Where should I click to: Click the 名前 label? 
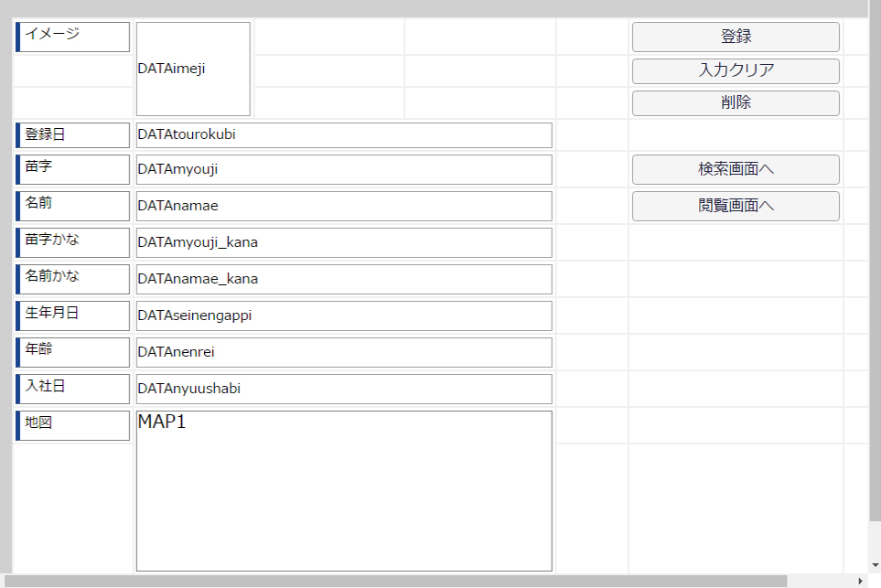(x=72, y=206)
